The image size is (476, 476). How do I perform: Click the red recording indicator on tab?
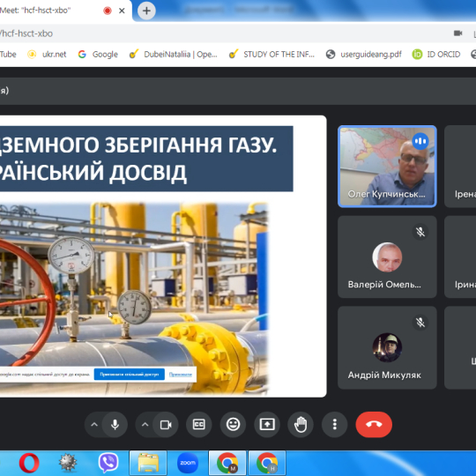pyautogui.click(x=108, y=11)
